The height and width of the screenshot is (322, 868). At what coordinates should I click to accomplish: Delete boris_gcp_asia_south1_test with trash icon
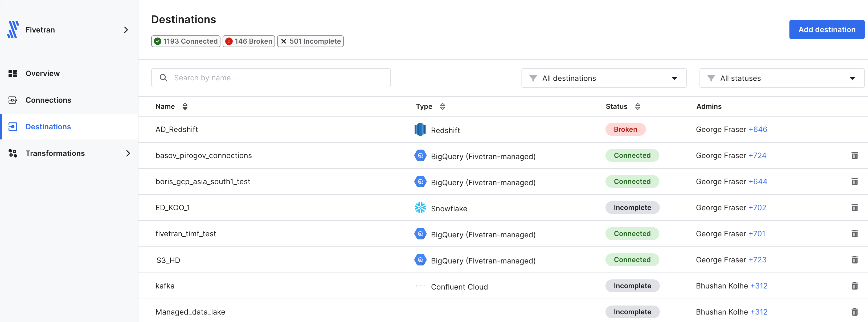pos(854,181)
